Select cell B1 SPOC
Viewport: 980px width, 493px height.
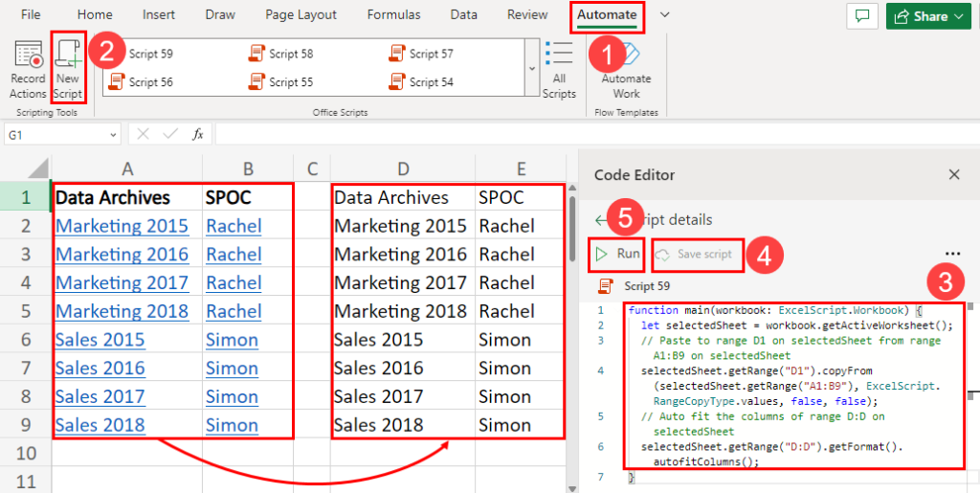248,197
